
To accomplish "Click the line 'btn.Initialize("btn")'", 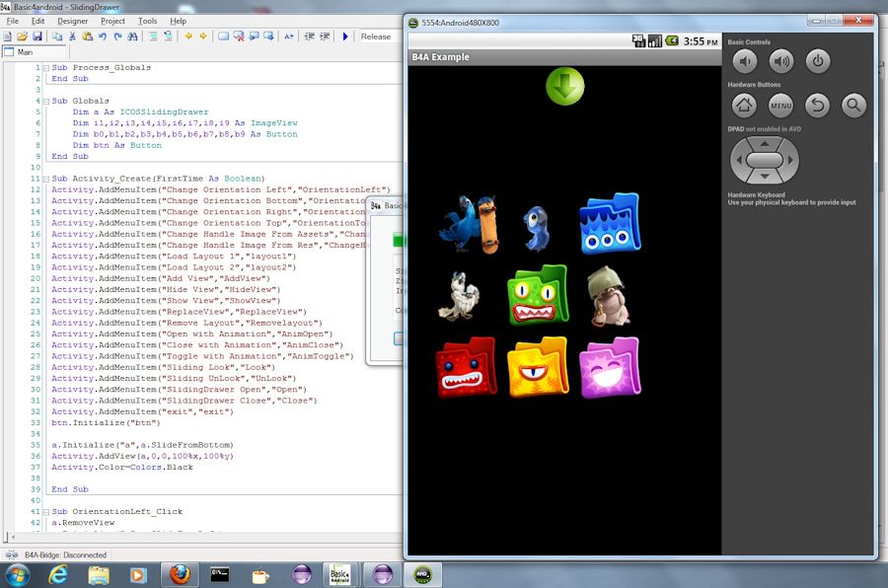I will coord(106,423).
